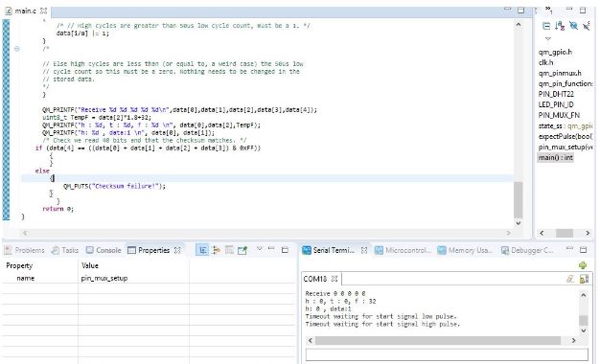Click the terminal scroll up arrow
The width and height of the screenshot is (600, 364).
point(583,295)
